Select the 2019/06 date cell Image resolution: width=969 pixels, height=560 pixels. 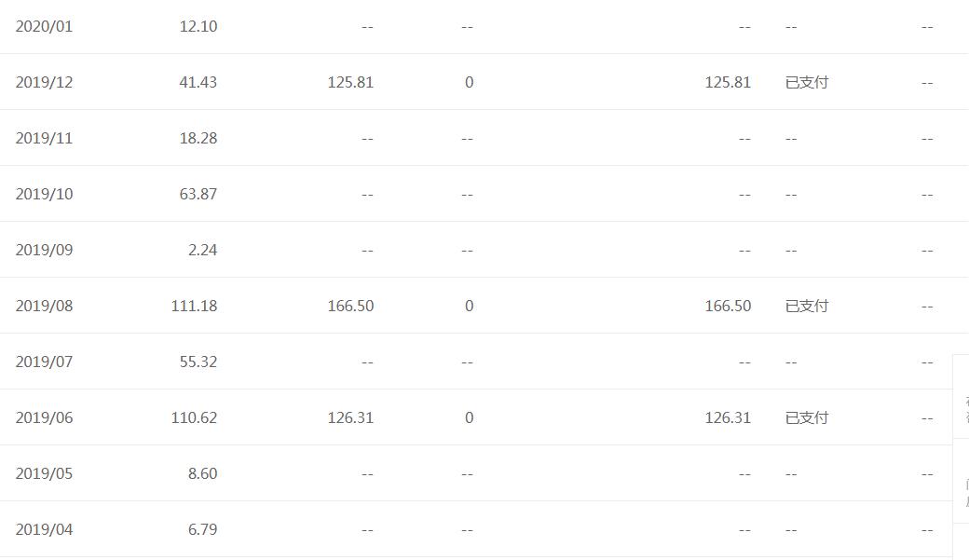(x=44, y=417)
